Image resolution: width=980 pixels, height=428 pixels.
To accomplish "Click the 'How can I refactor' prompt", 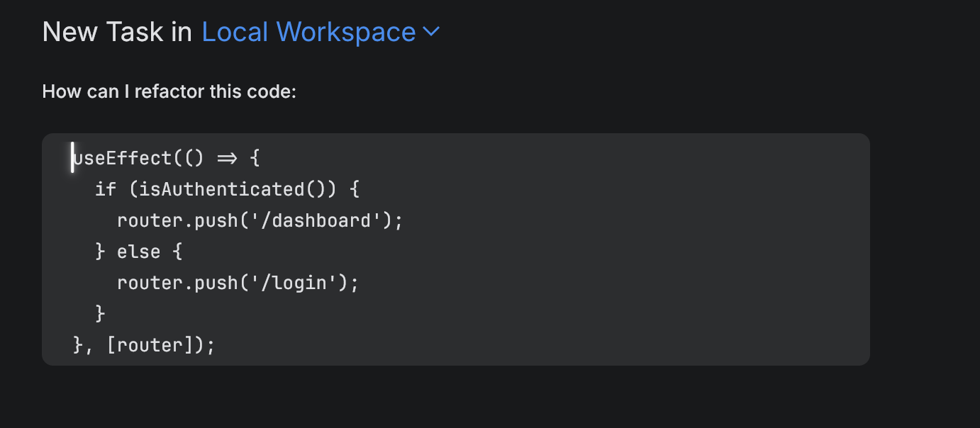I will tap(169, 91).
